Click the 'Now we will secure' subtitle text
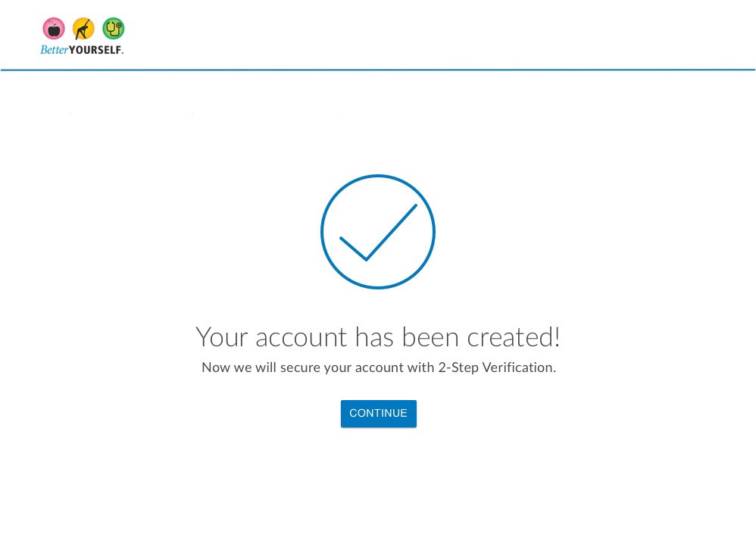The height and width of the screenshot is (538, 756). 379,368
